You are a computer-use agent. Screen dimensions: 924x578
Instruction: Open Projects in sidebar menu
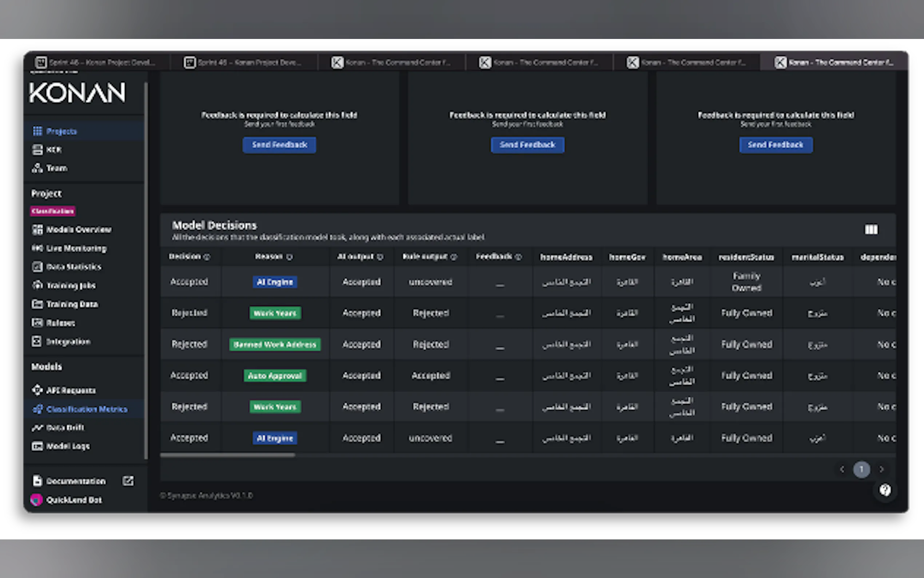[x=61, y=131]
